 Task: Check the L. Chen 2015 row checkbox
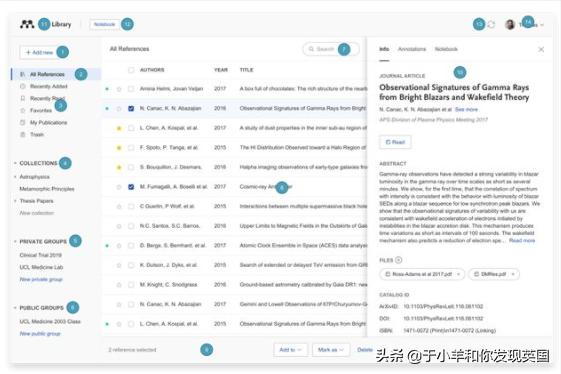131,324
